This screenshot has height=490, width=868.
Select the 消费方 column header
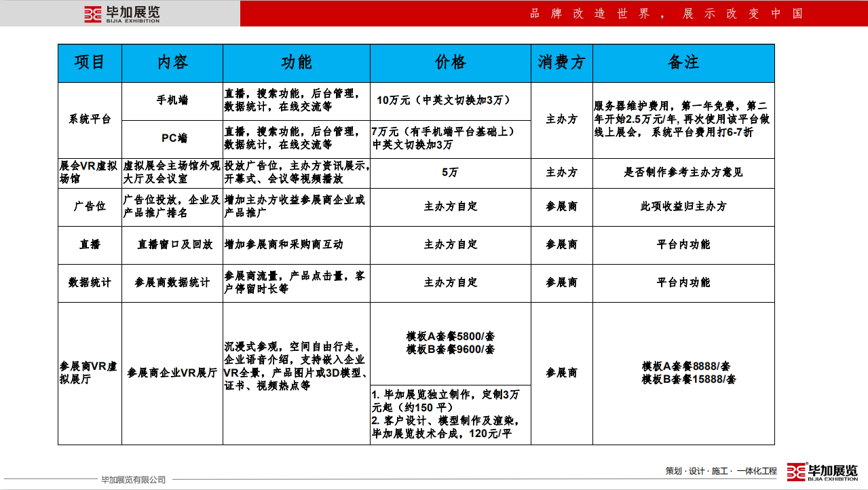click(561, 62)
